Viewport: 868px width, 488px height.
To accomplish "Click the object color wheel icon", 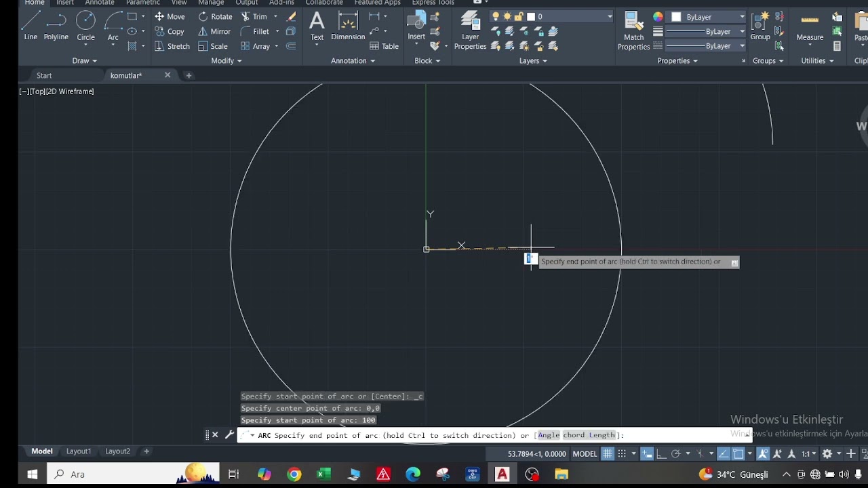I will pyautogui.click(x=658, y=16).
